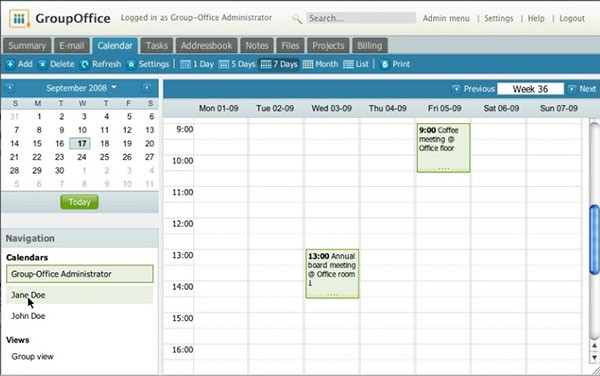Open the Admin menu
The height and width of the screenshot is (376, 600).
click(x=446, y=18)
